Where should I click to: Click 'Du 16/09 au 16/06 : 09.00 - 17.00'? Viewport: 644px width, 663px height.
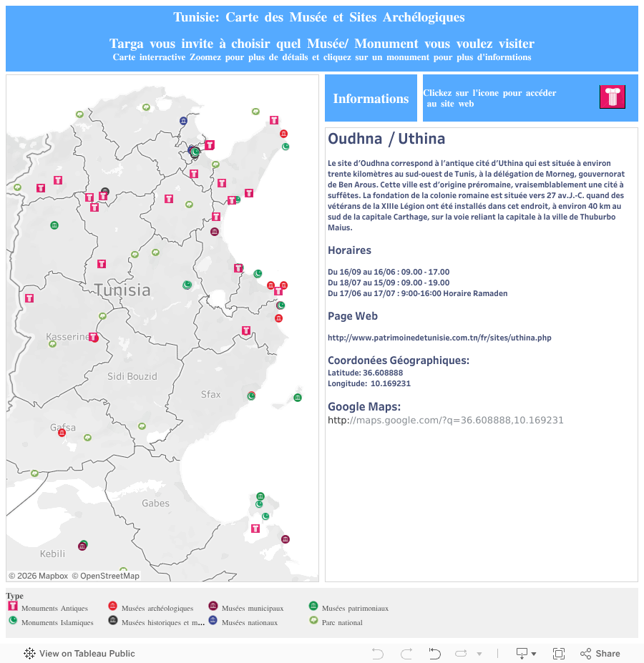coord(389,272)
